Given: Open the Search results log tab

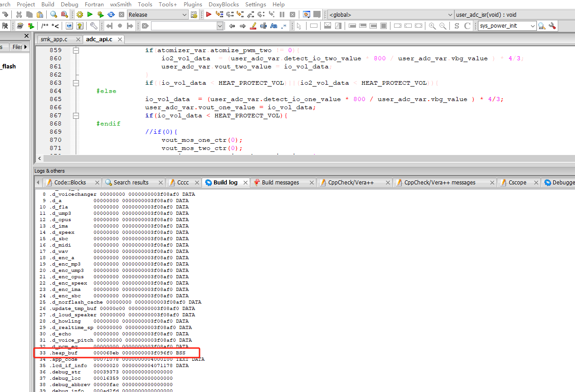Looking at the screenshot, I should 131,183.
